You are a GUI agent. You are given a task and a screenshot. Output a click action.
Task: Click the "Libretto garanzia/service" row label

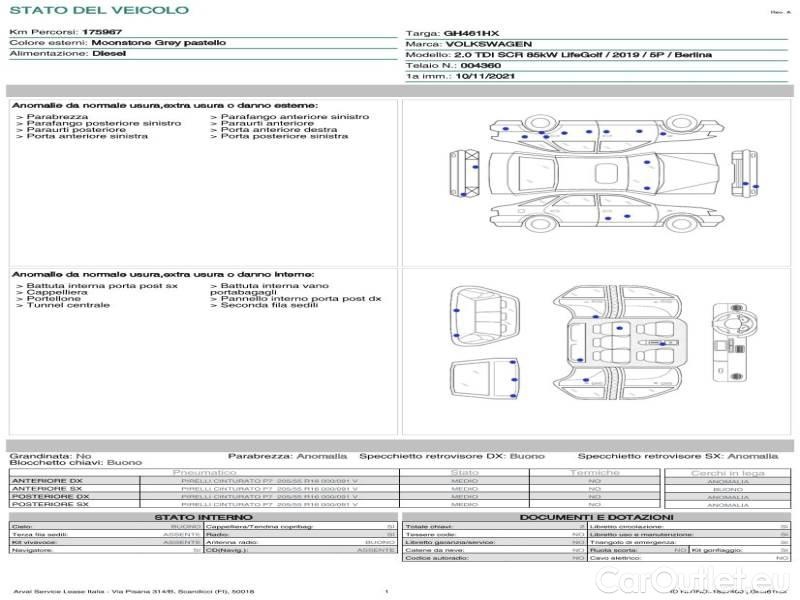[x=449, y=542]
